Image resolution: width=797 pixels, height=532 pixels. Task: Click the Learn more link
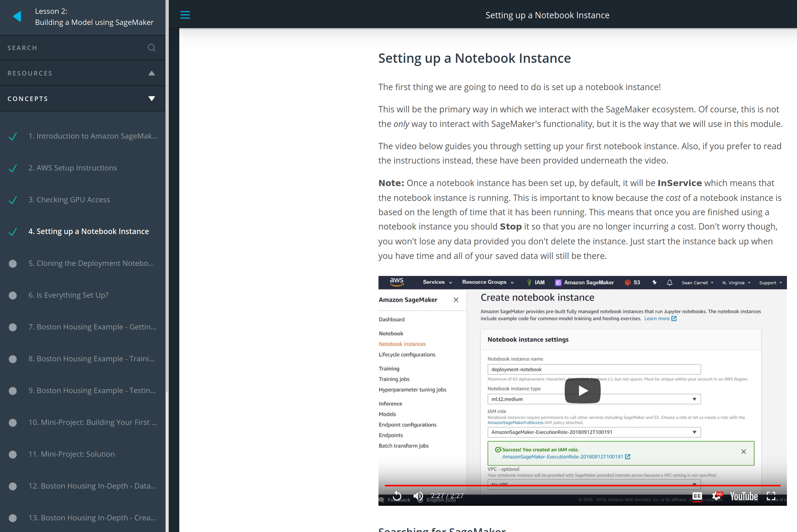[660, 318]
